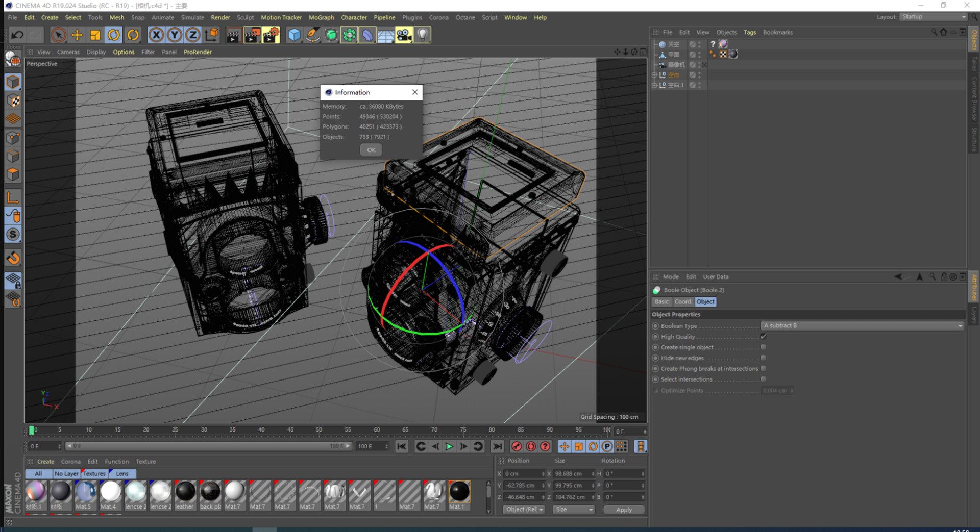Add a Cube primitive object
The height and width of the screenshot is (532, 980).
point(294,35)
